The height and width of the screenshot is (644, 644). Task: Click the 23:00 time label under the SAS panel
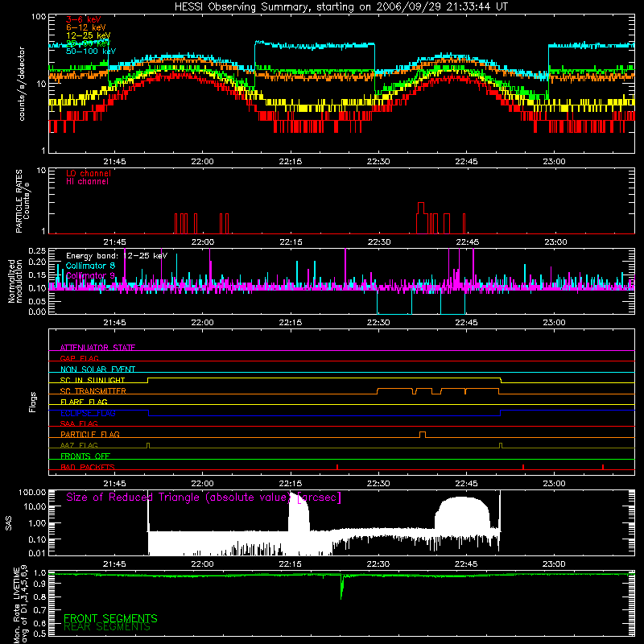click(554, 564)
